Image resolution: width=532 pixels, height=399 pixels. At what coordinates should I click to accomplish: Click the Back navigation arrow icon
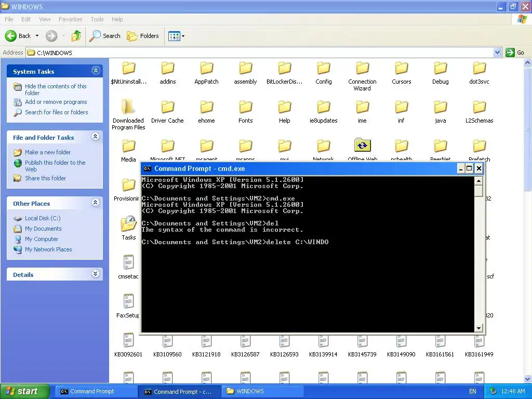pos(11,36)
